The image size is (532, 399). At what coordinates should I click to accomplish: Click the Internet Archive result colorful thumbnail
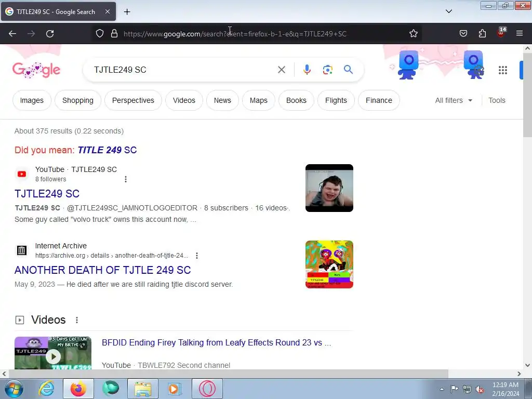(x=329, y=264)
